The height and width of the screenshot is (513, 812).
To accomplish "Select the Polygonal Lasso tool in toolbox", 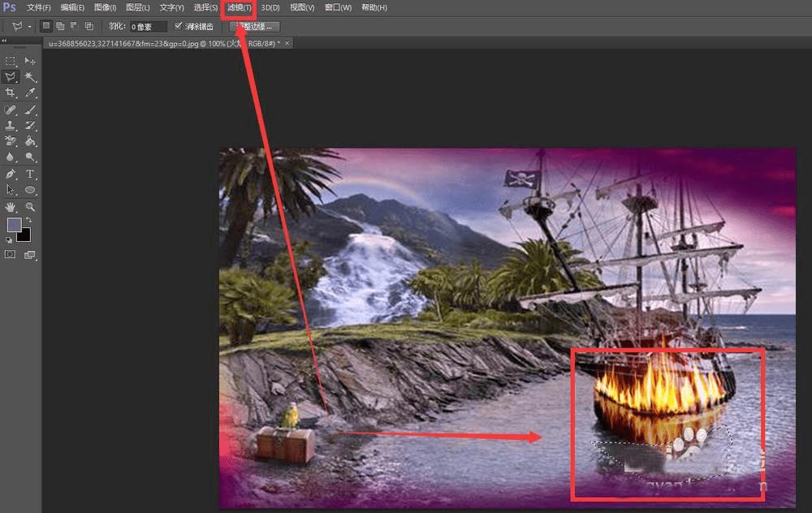I will click(x=10, y=77).
